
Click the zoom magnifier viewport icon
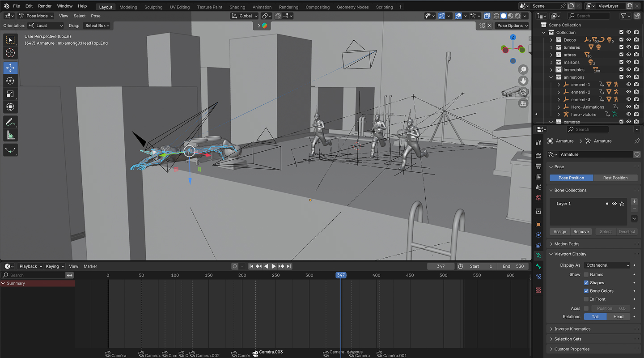tap(523, 69)
